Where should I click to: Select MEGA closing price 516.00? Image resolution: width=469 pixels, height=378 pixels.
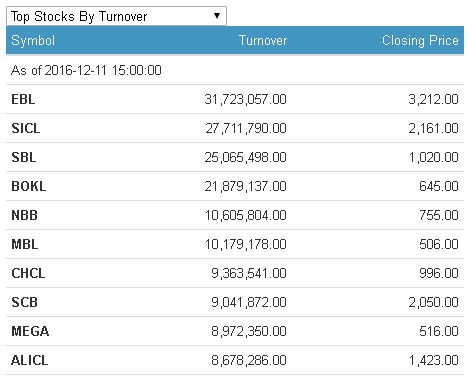(439, 331)
